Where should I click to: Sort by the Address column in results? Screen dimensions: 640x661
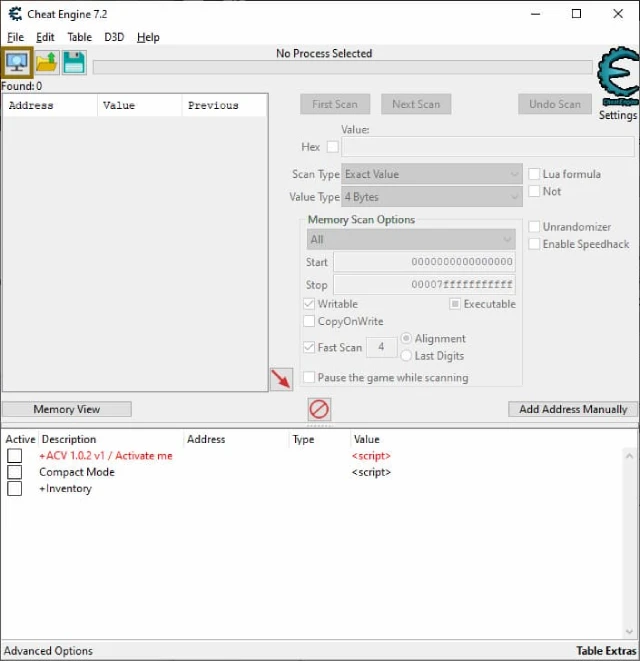(x=50, y=105)
